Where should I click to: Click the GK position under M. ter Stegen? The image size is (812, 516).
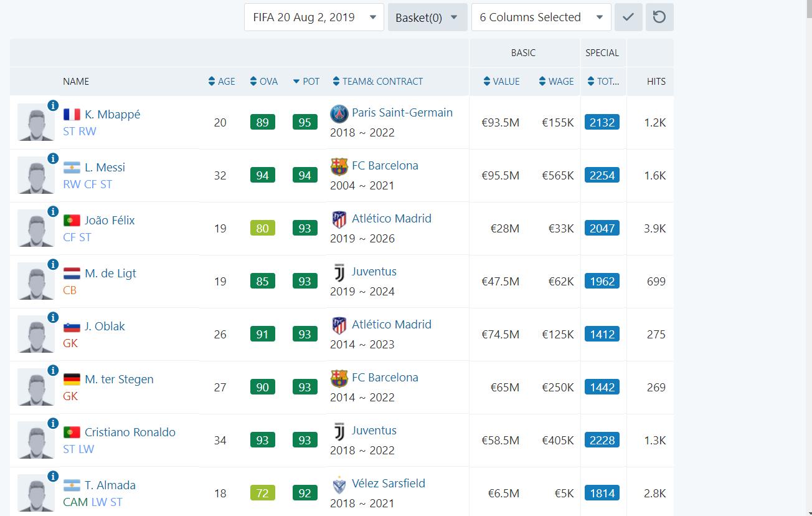pos(70,396)
